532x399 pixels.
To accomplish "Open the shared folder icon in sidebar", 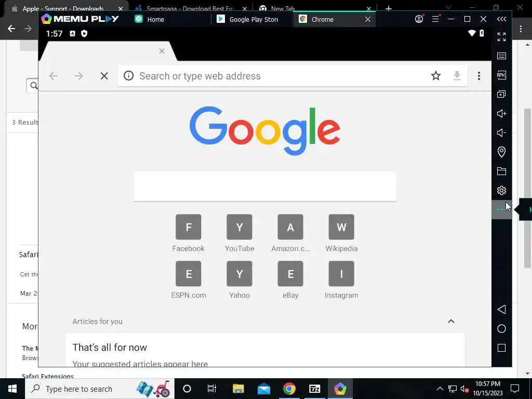I will [x=501, y=171].
